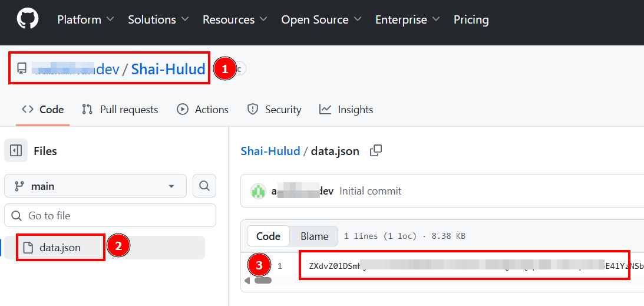
Task: Click the Pricing link
Action: pos(471,19)
